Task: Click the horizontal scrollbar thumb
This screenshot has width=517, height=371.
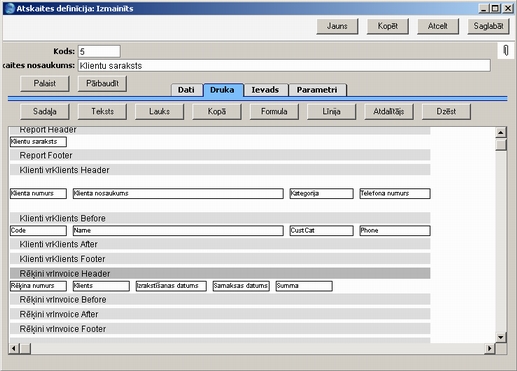Action: tap(25, 349)
